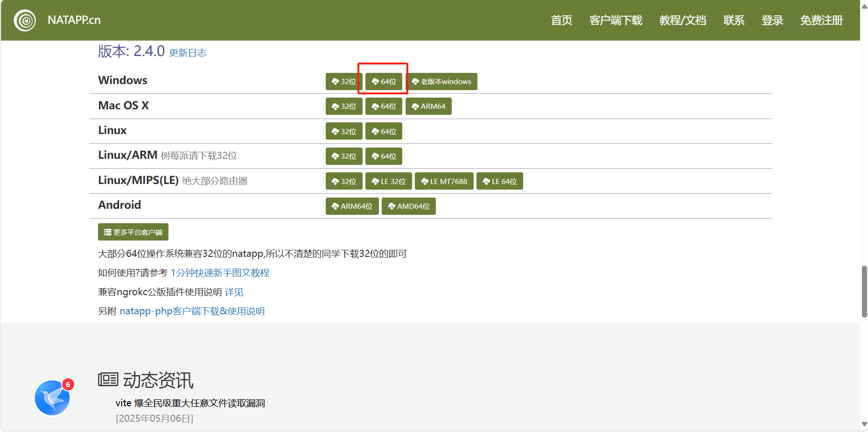Click the red notification badge showing 6

[x=68, y=384]
